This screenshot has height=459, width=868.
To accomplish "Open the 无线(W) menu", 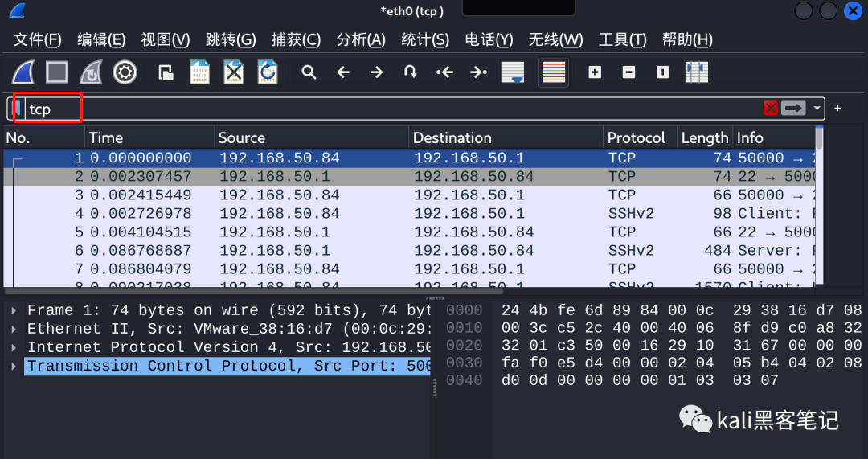I will [555, 40].
